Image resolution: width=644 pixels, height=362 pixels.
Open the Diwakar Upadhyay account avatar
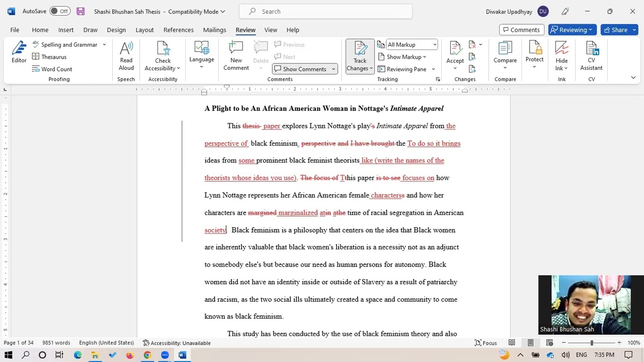543,11
